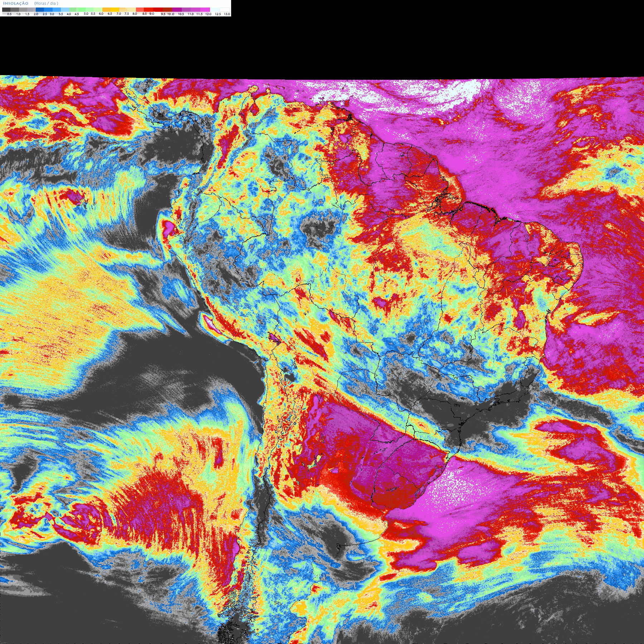Click the 7.0 legend value
Screen dimensions: 644x644
pyautogui.click(x=119, y=14)
